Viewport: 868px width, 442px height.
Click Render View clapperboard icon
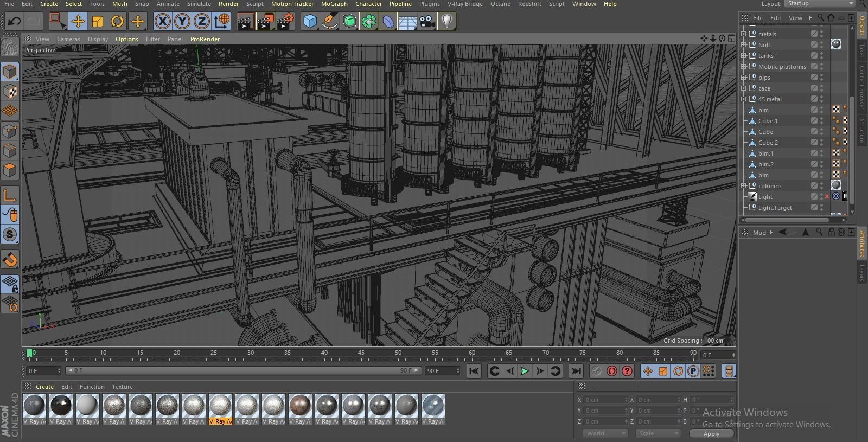click(245, 22)
